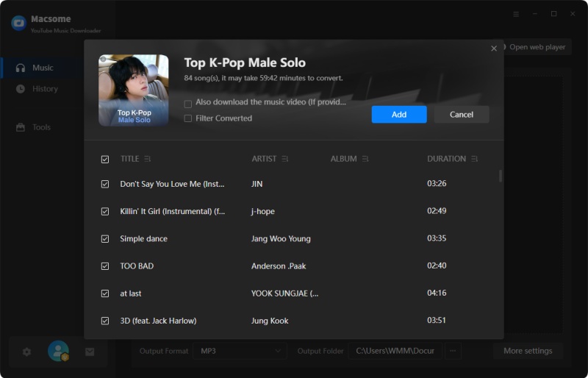Uncheck TOO BAD song checkbox
This screenshot has width=588, height=378.
click(105, 266)
